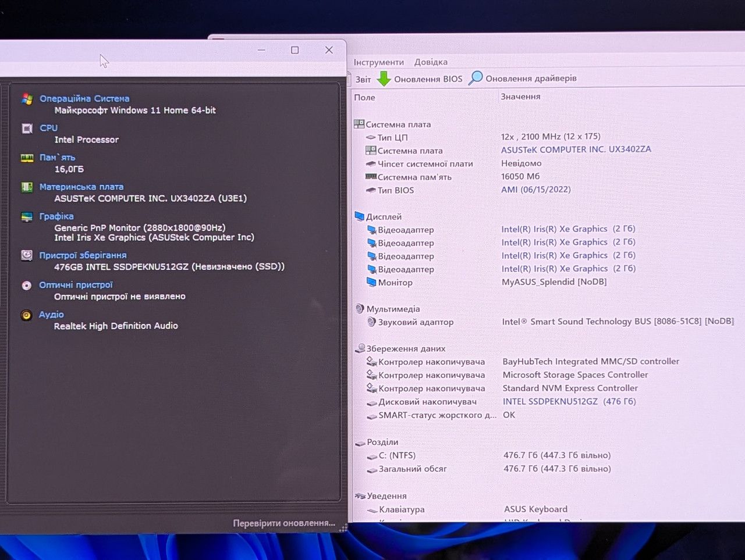Click the Значення column header
The image size is (745, 560).
pos(521,97)
